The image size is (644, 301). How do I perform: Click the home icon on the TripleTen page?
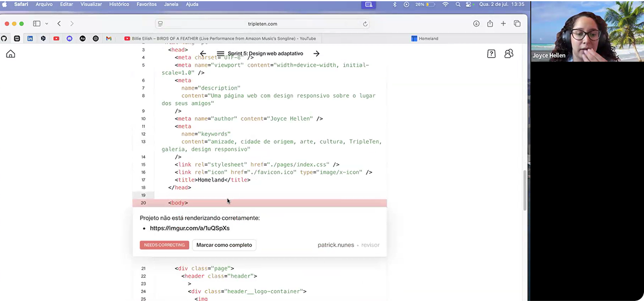[x=10, y=54]
